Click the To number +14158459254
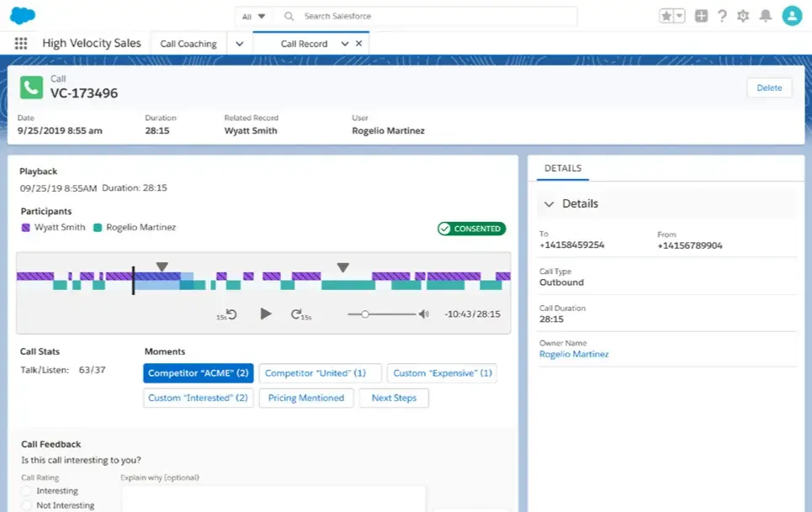The image size is (812, 512). click(571, 245)
